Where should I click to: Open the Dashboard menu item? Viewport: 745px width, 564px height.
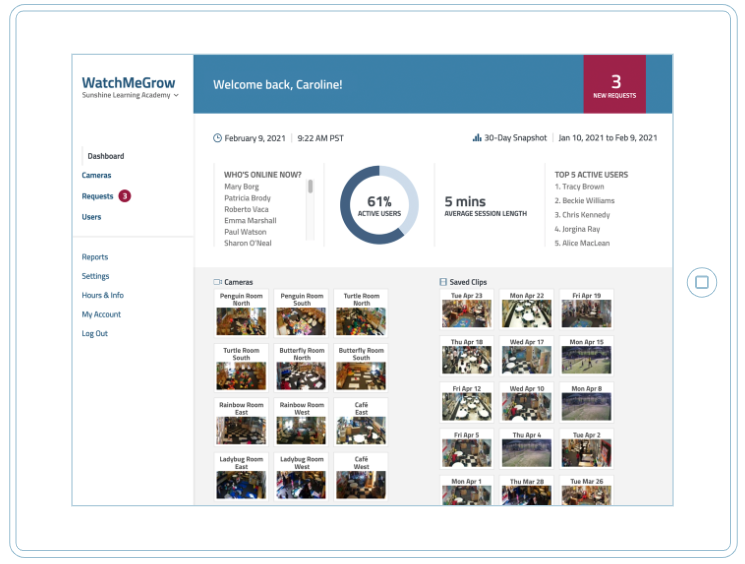click(105, 156)
